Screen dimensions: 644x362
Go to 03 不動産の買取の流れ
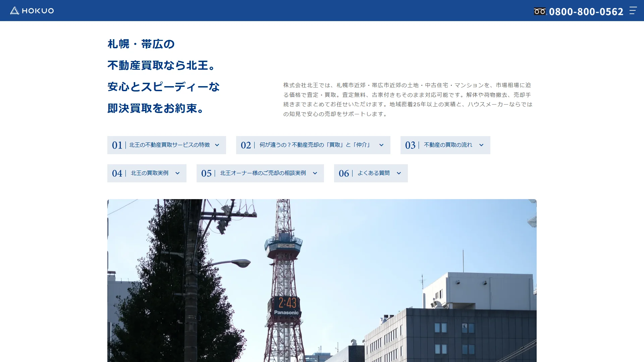[x=445, y=145]
